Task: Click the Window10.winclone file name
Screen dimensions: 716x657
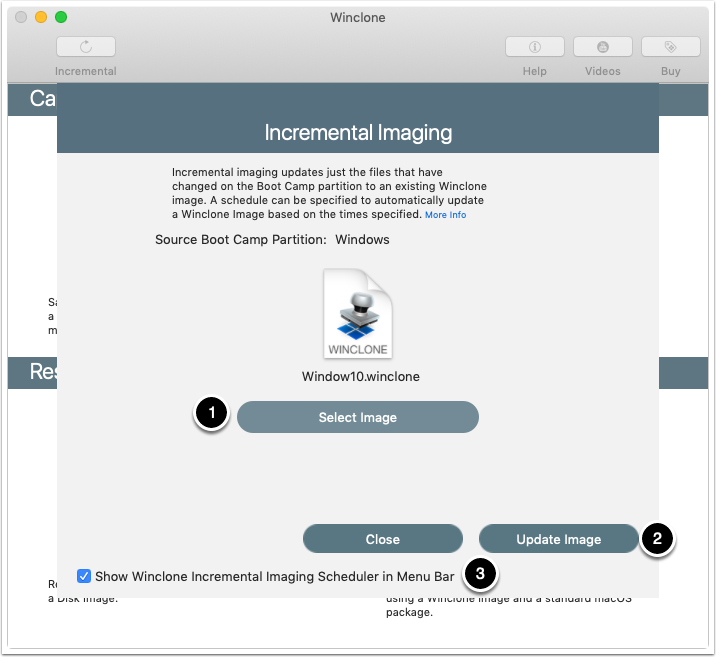Action: (x=360, y=376)
